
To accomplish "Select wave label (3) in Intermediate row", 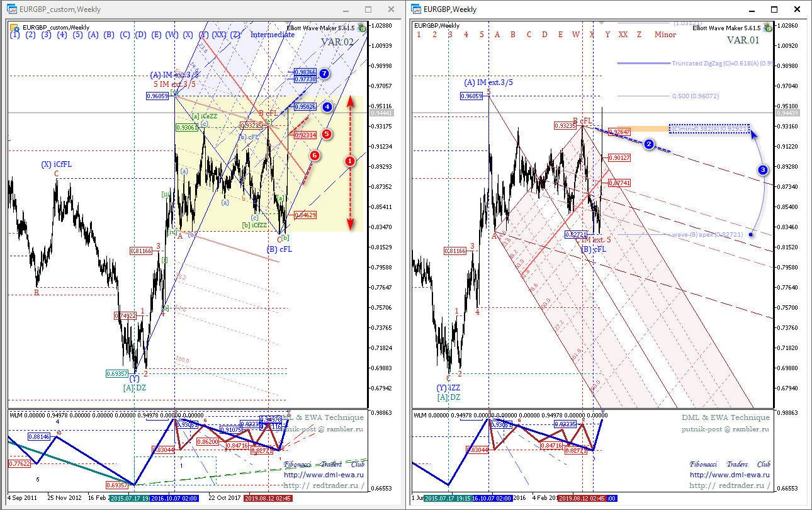I will tap(45, 35).
